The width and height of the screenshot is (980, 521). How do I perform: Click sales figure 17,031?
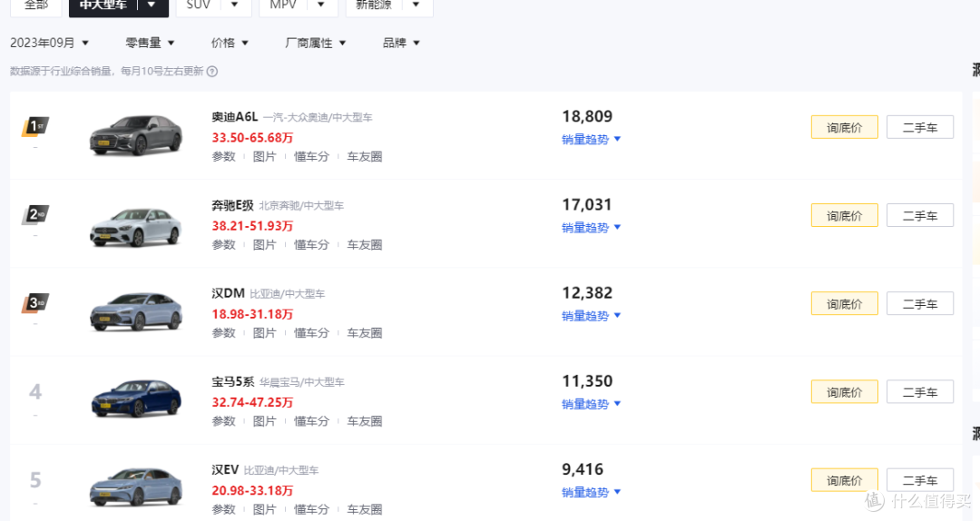pos(587,204)
